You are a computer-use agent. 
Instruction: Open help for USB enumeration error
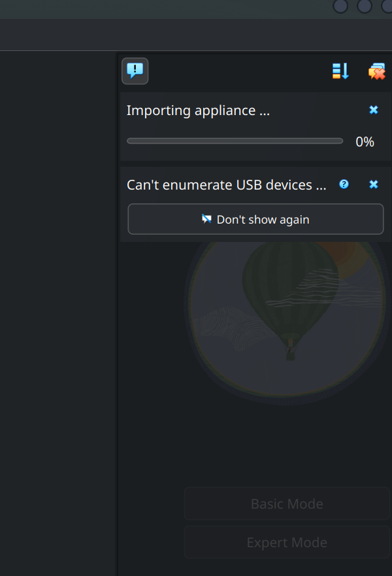[344, 184]
